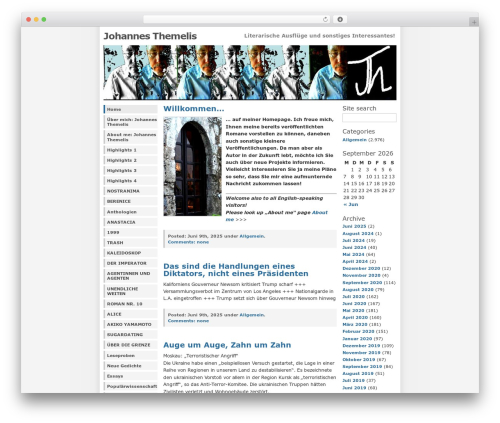Open ÜBER DIE GRENZE page
The width and height of the screenshot is (500, 423).
coord(131,345)
